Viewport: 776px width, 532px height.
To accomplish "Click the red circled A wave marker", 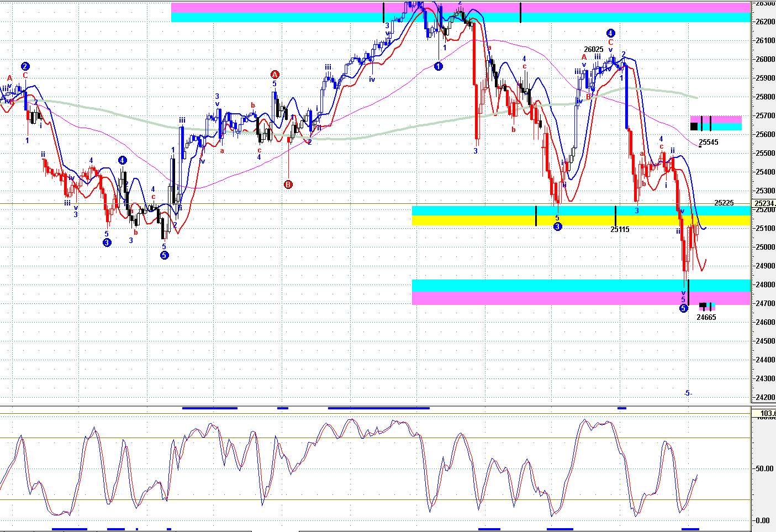I will click(275, 75).
